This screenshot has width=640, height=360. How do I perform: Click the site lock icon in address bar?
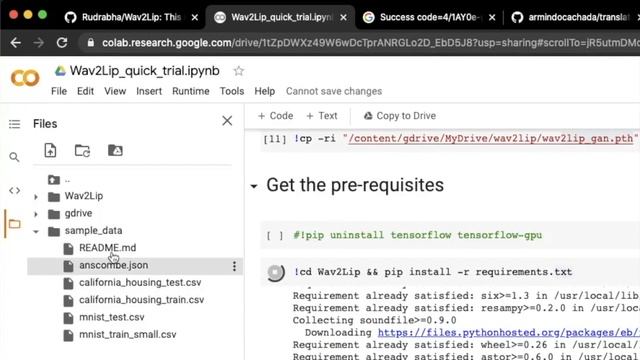tap(91, 42)
